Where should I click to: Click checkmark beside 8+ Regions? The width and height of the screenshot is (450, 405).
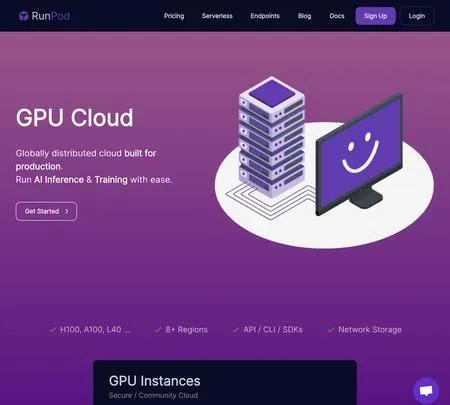[158, 330]
